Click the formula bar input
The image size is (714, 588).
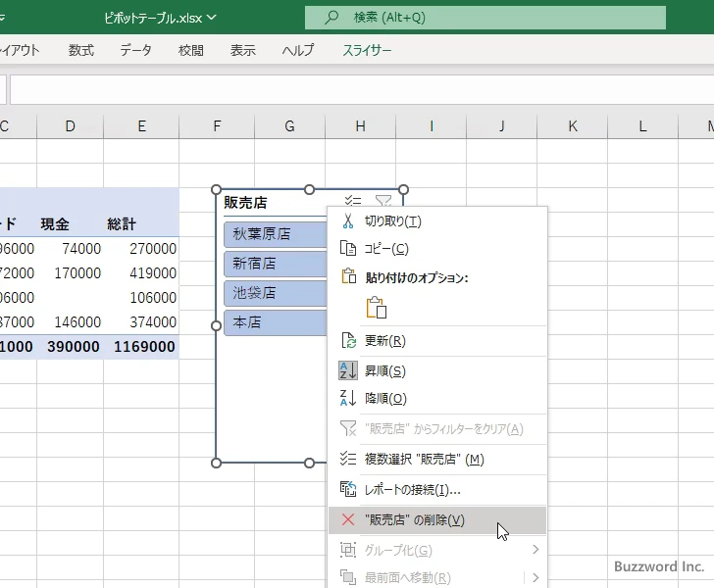pos(362,89)
